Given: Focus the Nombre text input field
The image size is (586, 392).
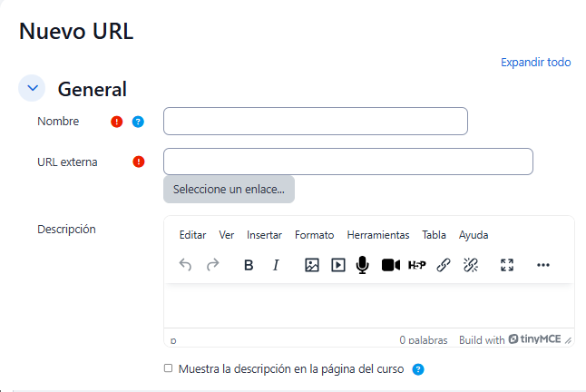Looking at the screenshot, I should 315,122.
